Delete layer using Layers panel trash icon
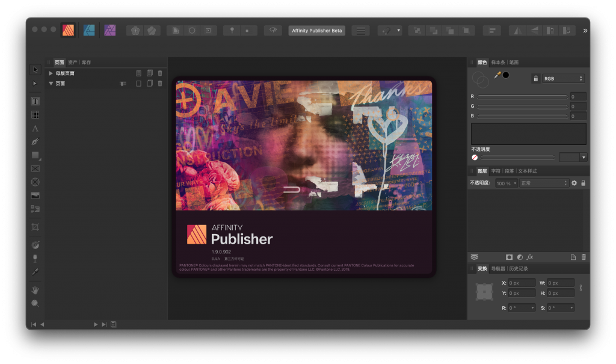The width and height of the screenshot is (616, 364). click(x=584, y=257)
